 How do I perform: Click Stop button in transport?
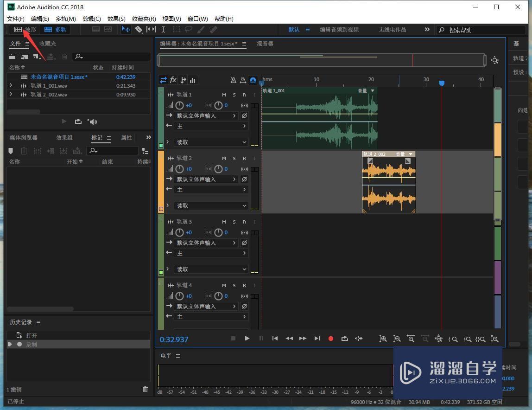233,338
